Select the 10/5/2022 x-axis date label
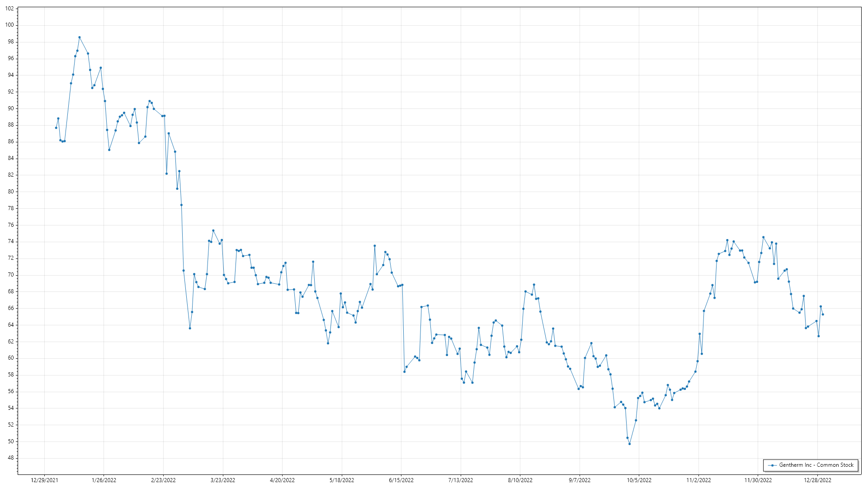Screen dimensions: 868x488 tap(639, 480)
